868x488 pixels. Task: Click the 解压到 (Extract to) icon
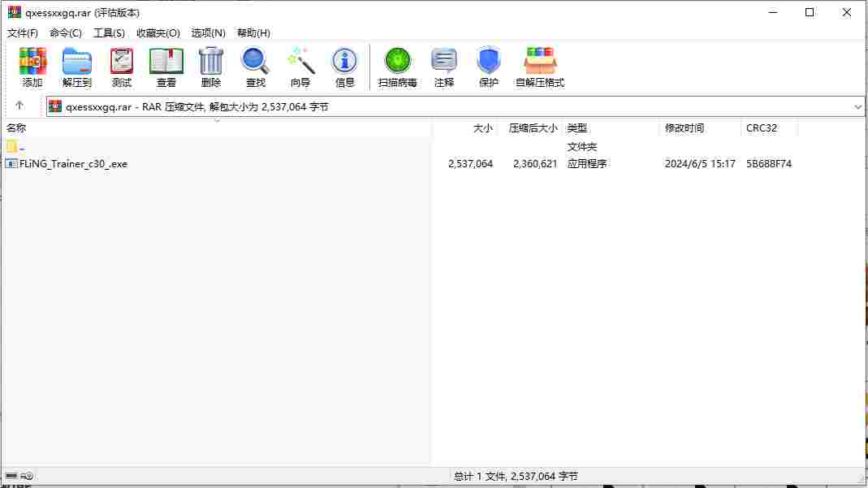(77, 67)
